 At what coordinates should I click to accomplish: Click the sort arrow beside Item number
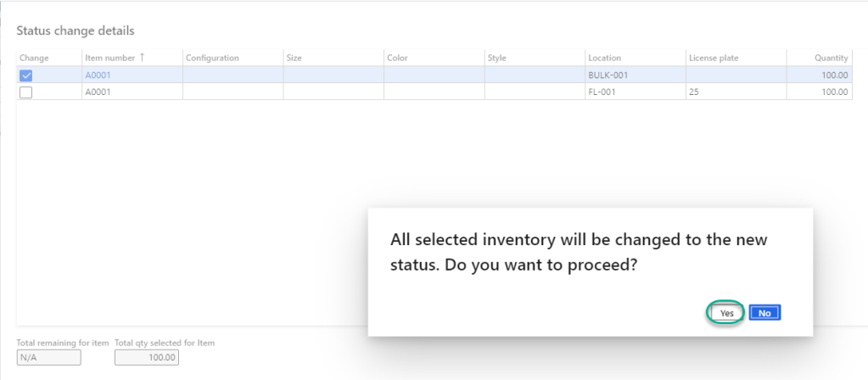click(x=143, y=58)
